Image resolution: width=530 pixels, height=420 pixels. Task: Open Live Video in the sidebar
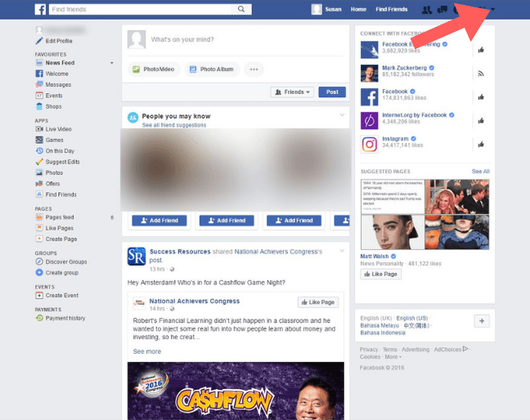coord(58,129)
